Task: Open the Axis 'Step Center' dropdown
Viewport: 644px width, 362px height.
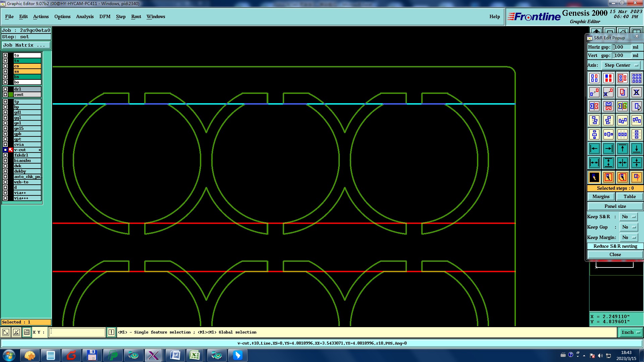Action: (621, 65)
